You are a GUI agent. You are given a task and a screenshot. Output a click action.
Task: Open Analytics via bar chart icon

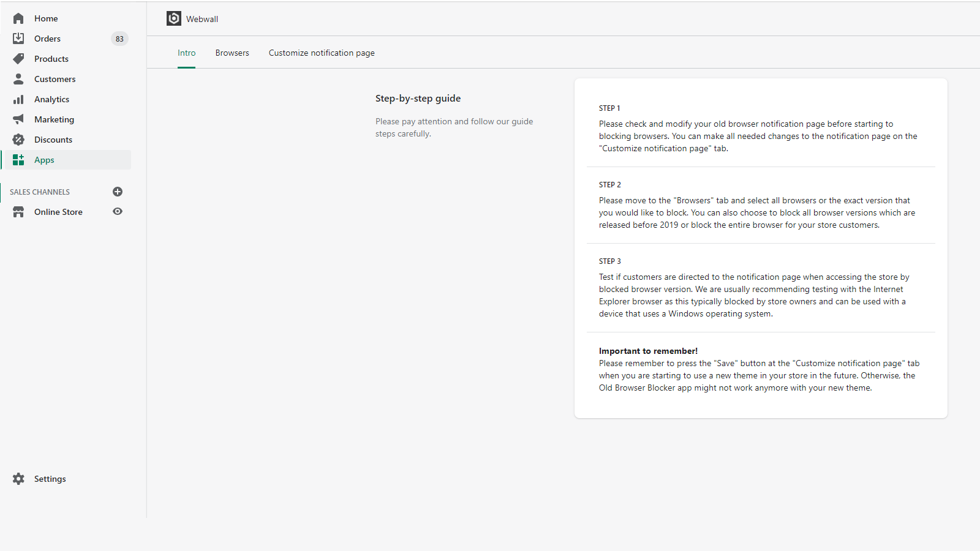pyautogui.click(x=18, y=99)
